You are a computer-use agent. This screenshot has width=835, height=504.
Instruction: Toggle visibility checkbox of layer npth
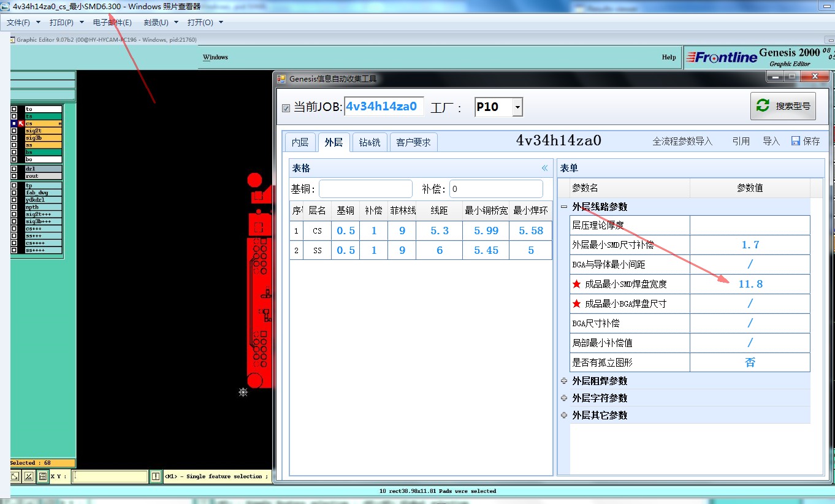click(x=14, y=207)
